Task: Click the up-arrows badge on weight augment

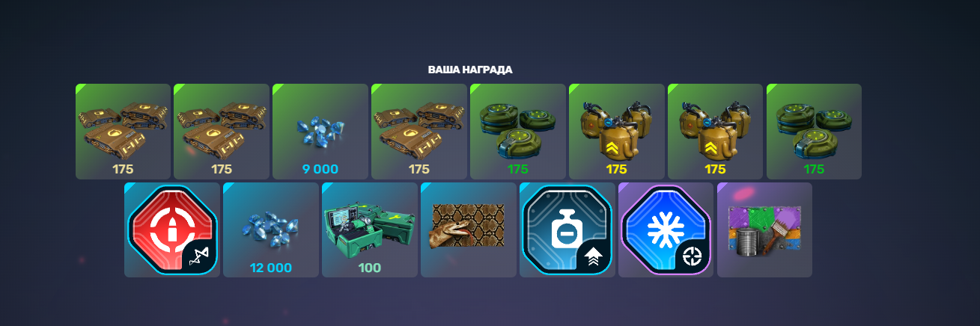Action: tap(594, 256)
